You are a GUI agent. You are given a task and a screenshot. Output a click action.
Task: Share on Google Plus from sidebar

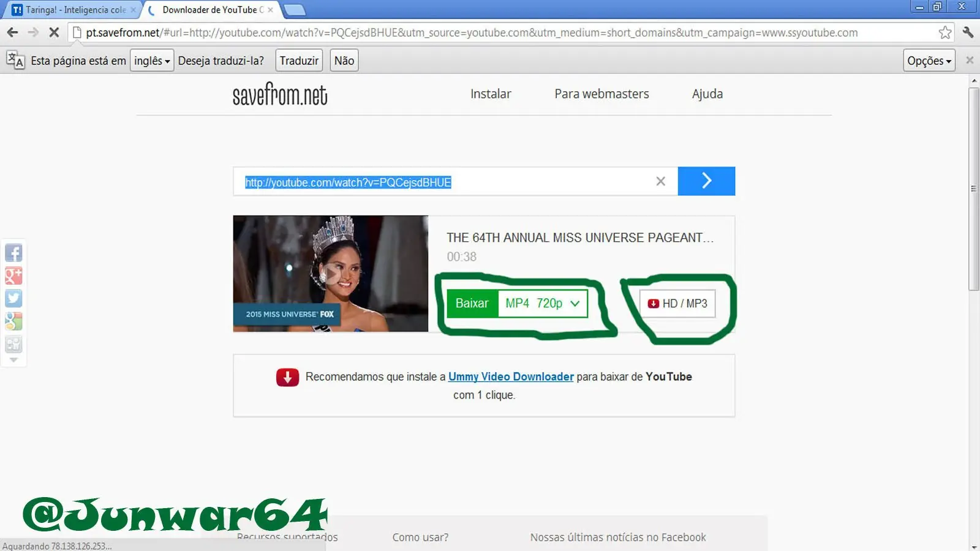[x=13, y=275]
